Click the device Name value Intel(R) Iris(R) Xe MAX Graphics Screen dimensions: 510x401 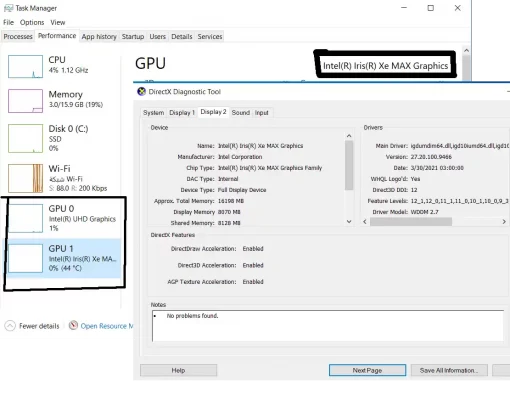[x=260, y=146]
